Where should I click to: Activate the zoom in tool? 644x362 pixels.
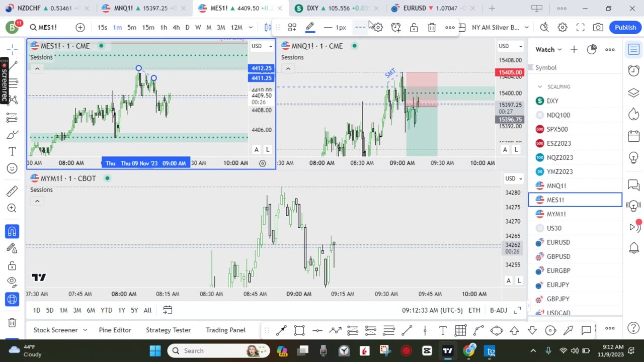13,208
